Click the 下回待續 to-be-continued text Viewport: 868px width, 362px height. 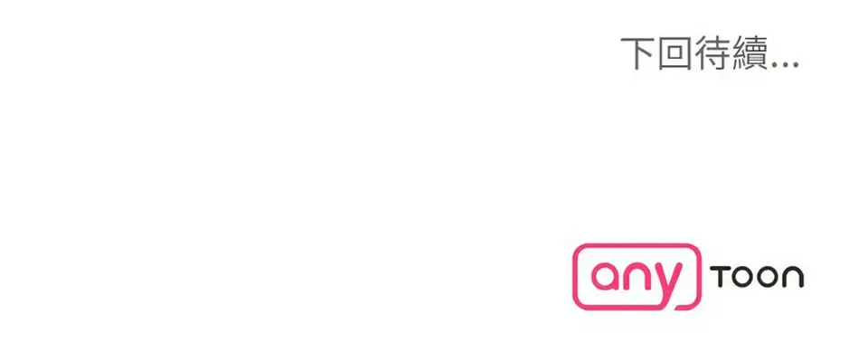tap(695, 53)
